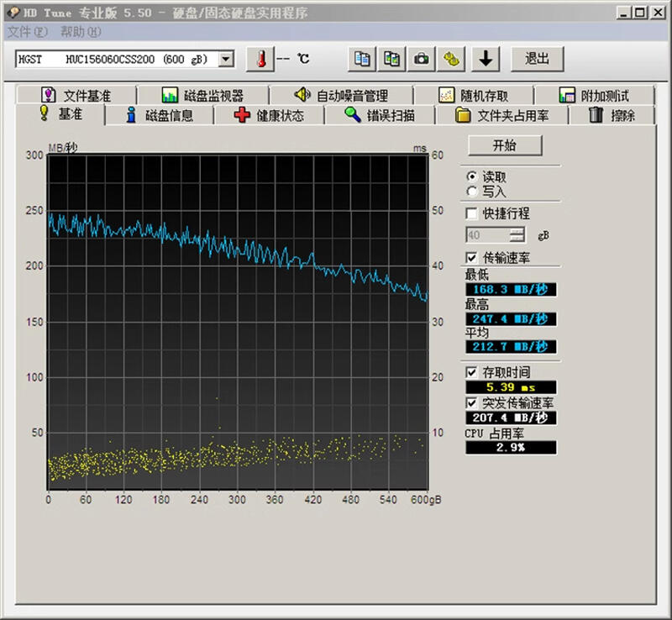Maximize the HD Tune window
Screen dimensions: 672x620
(639, 13)
